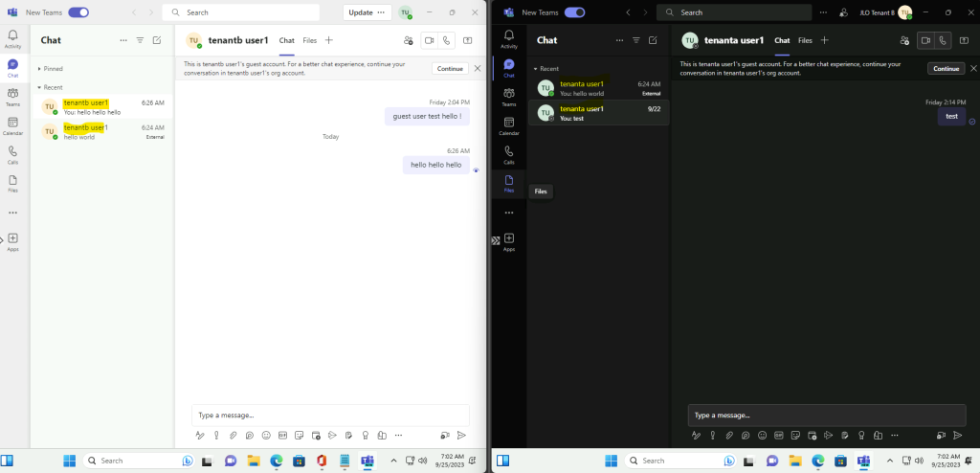Open more compose actions in right dark toolbar

(x=895, y=435)
